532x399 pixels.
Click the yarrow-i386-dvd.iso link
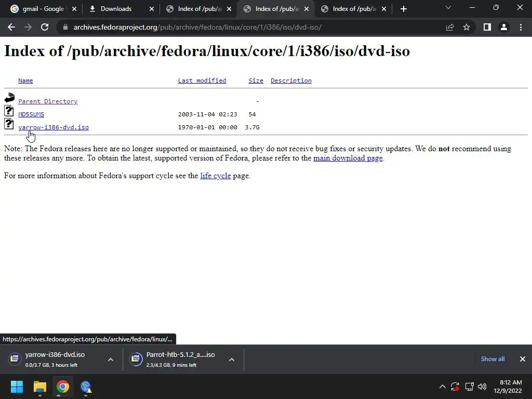[54, 127]
